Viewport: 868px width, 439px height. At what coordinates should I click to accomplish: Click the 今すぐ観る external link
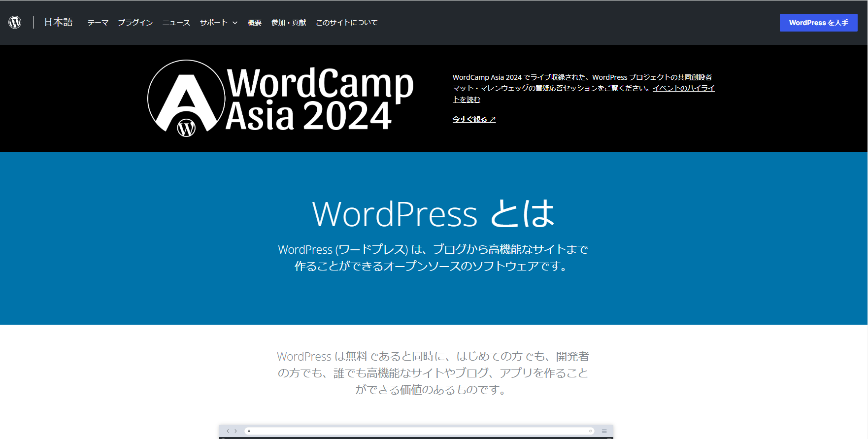pos(474,119)
